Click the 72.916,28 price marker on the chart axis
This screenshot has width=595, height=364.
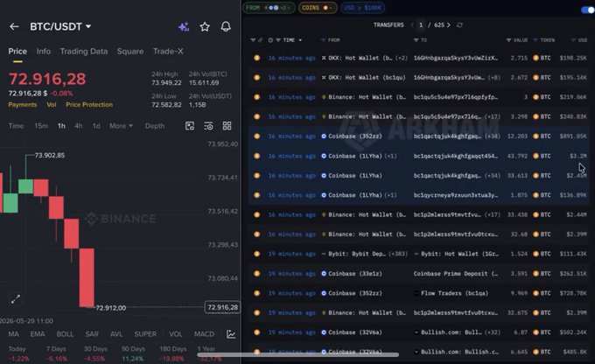point(223,307)
